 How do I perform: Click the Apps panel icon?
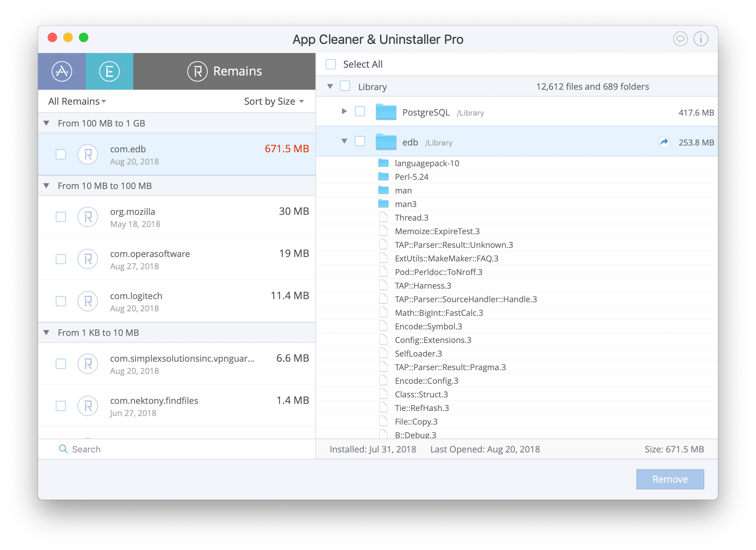[x=62, y=71]
